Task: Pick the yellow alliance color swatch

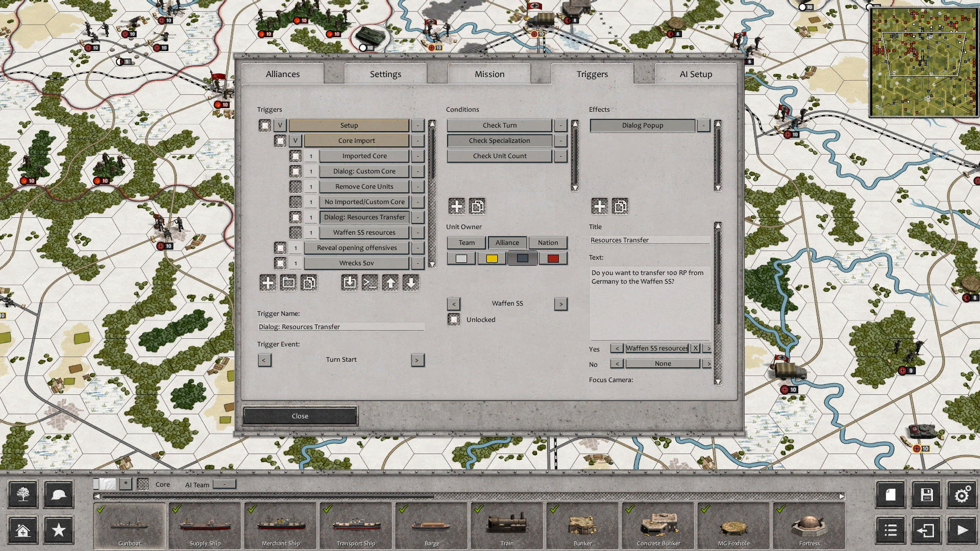Action: tap(492, 259)
